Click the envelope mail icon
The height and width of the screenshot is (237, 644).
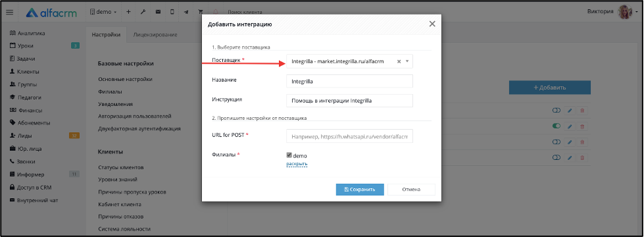[x=158, y=12]
